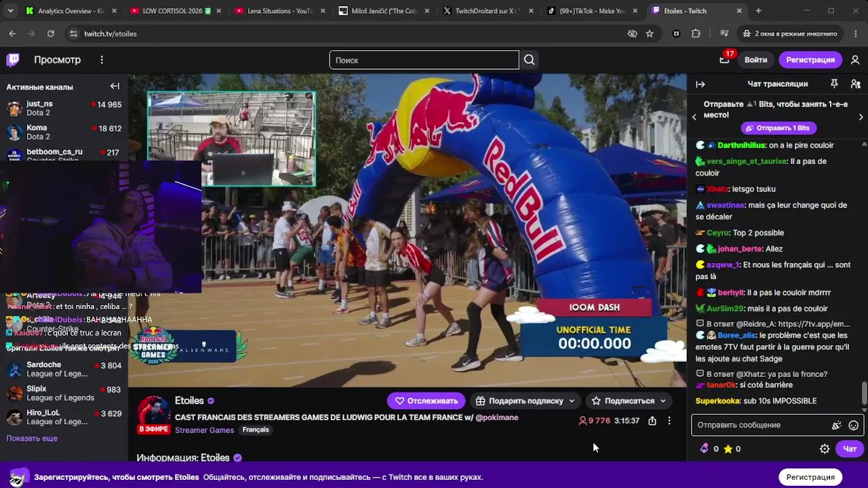Open the browser extensions puzzle icon
The image size is (868, 488).
click(x=696, y=33)
